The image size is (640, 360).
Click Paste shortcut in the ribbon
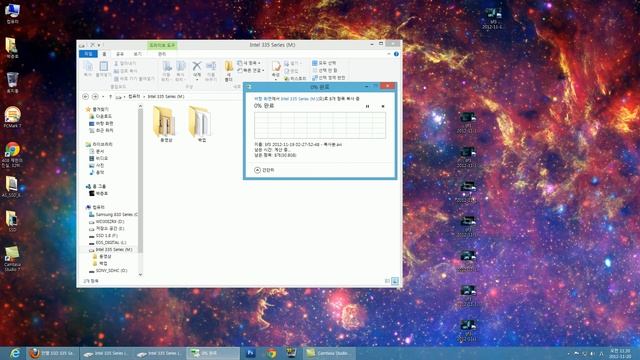coord(134,78)
